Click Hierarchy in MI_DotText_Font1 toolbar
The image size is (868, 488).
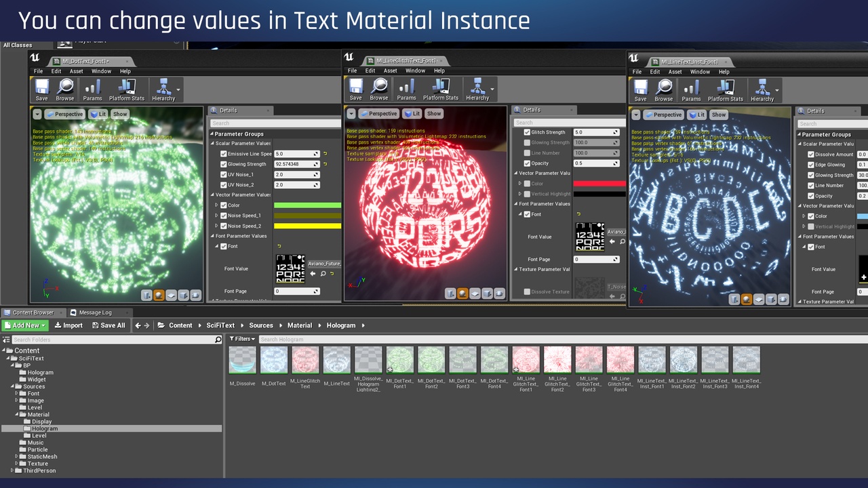[163, 89]
